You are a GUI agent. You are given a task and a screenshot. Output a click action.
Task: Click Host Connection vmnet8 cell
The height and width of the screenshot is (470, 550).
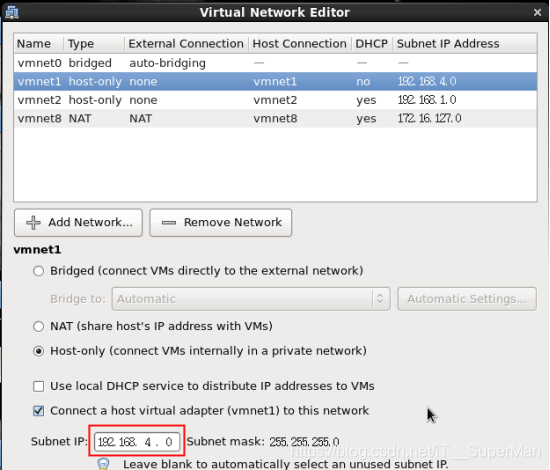tap(275, 119)
